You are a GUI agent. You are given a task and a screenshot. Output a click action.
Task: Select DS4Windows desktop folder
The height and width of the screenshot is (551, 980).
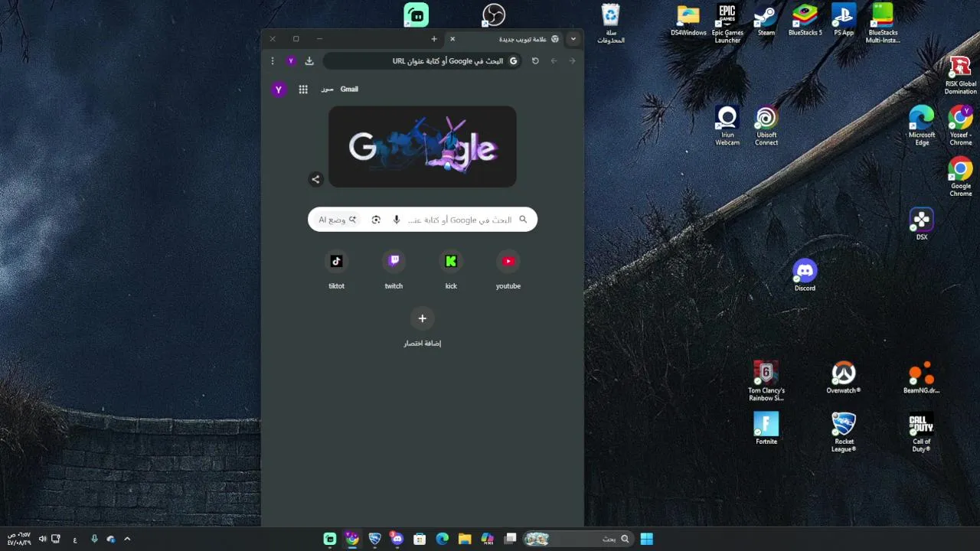click(688, 21)
